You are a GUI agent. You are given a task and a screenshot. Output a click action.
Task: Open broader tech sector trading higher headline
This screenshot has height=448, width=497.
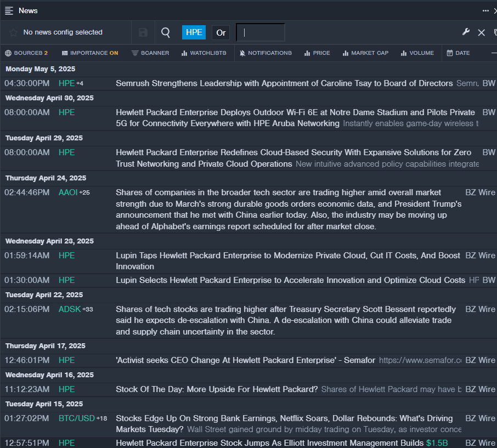[x=289, y=209]
